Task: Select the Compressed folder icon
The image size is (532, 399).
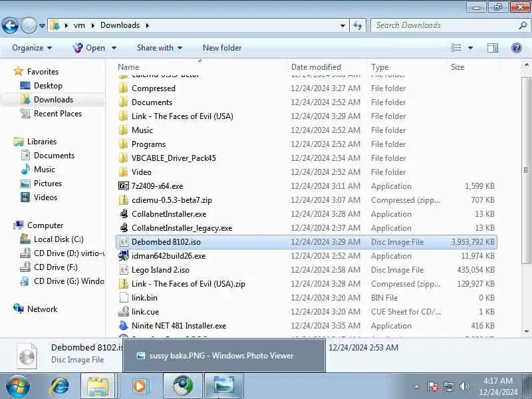Action: click(x=124, y=88)
